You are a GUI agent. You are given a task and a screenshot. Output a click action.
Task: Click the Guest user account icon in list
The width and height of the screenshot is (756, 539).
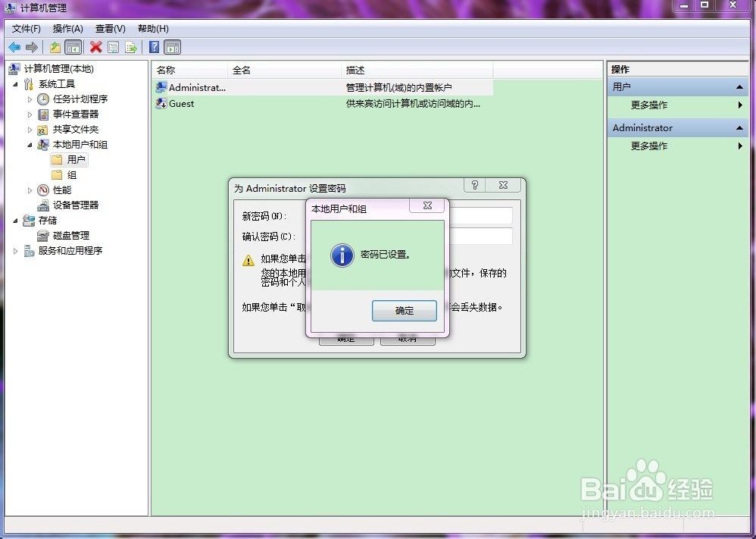click(161, 103)
